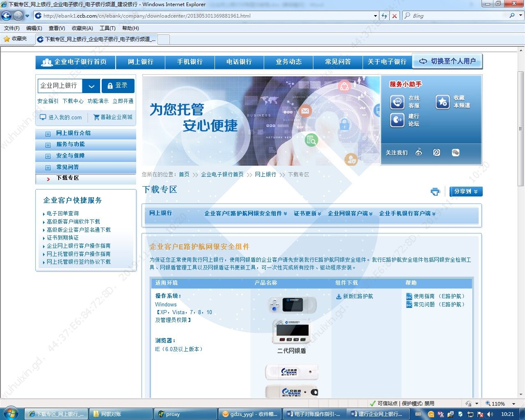Click the Weibo follow icon
Image resolution: width=525 pixels, height=420 pixels.
(x=419, y=152)
